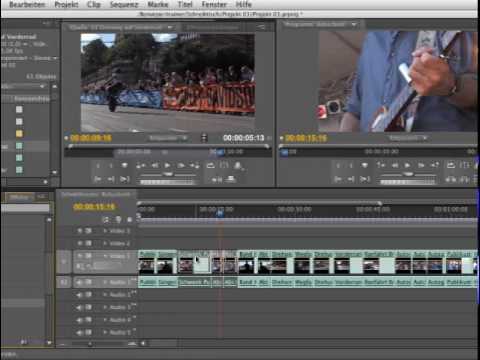The image size is (480, 360).
Task: Click the Source monitor yellow timecode
Action: pyautogui.click(x=91, y=138)
